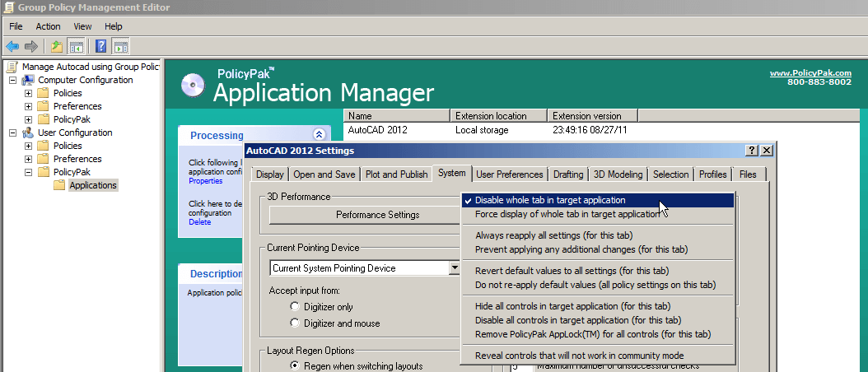The image size is (868, 372).
Task: Switch to the Files tab
Action: click(748, 174)
